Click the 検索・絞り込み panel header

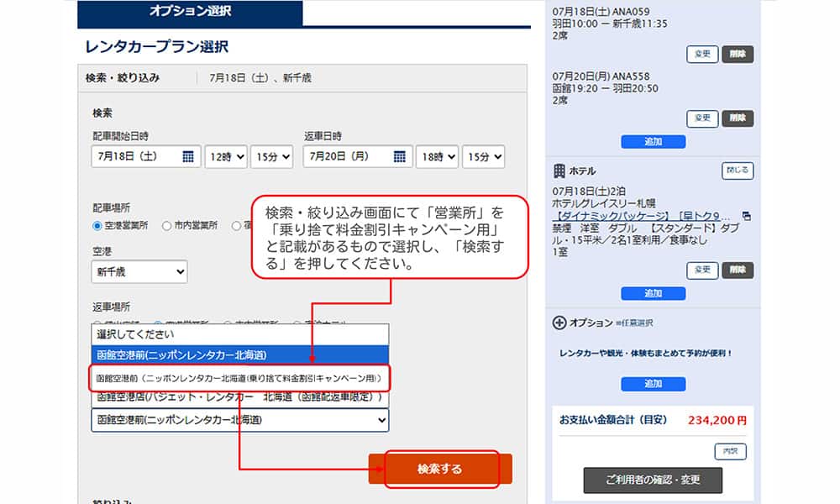(302, 78)
